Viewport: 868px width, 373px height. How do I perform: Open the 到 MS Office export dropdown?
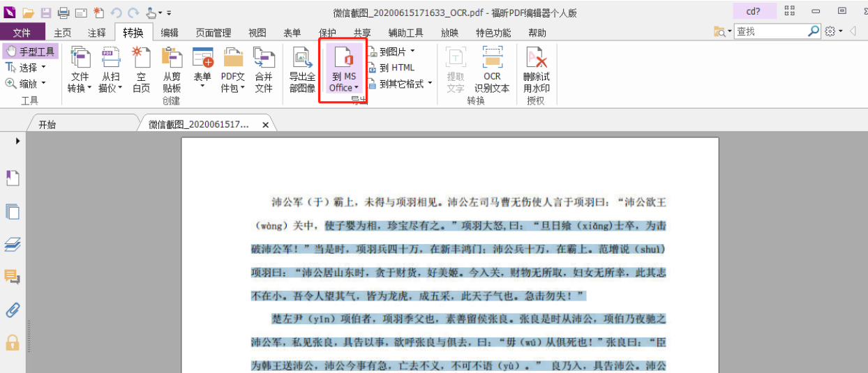(x=343, y=70)
